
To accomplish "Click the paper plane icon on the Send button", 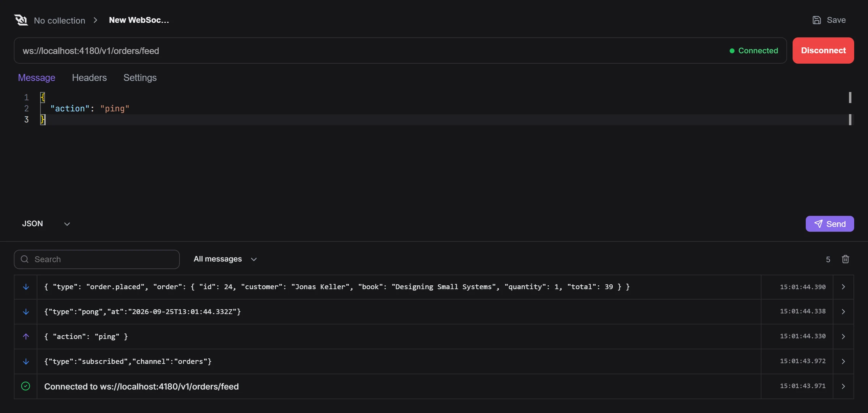I will point(818,224).
